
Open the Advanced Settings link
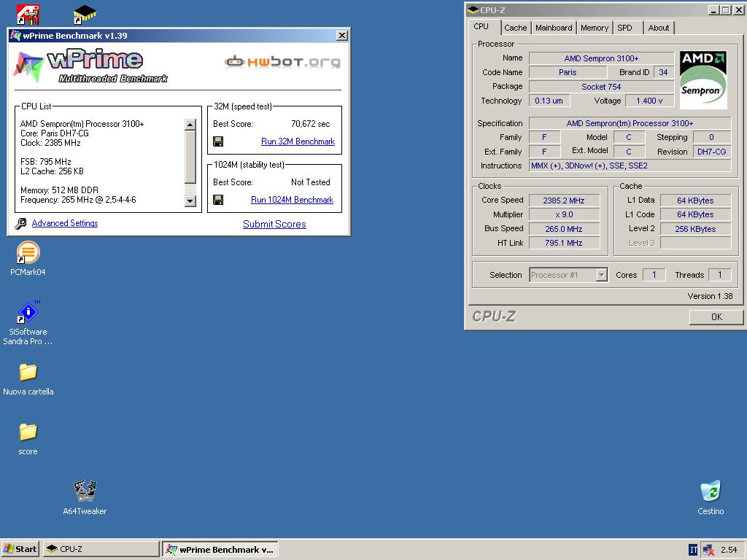pyautogui.click(x=65, y=223)
